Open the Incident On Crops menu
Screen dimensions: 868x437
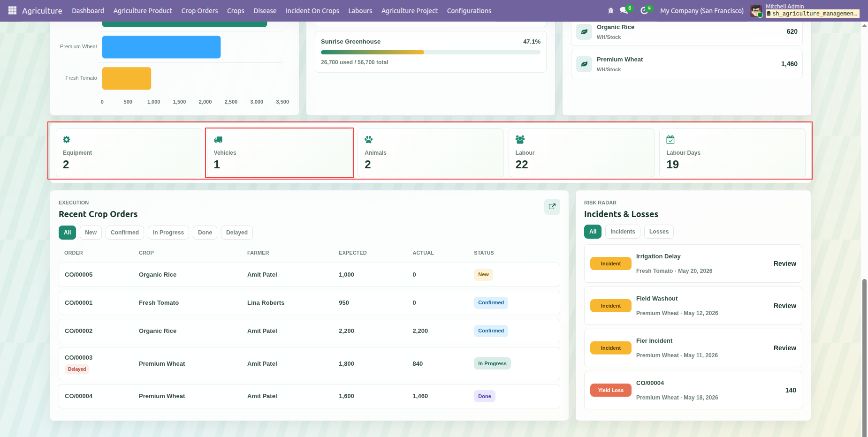pyautogui.click(x=312, y=11)
